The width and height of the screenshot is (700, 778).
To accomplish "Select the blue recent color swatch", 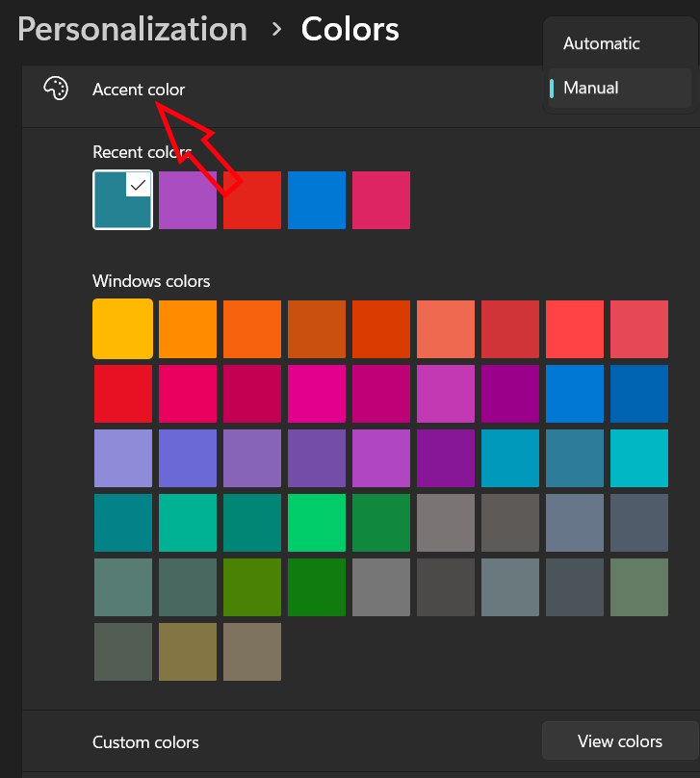I will click(316, 199).
